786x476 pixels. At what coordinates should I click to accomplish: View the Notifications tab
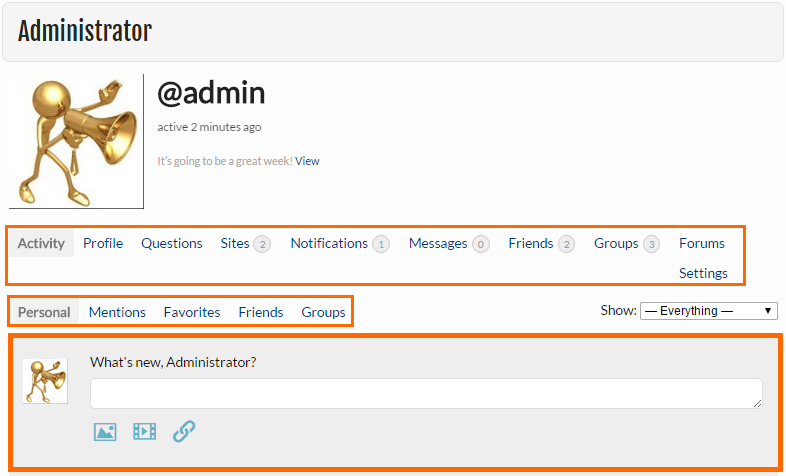[340, 244]
